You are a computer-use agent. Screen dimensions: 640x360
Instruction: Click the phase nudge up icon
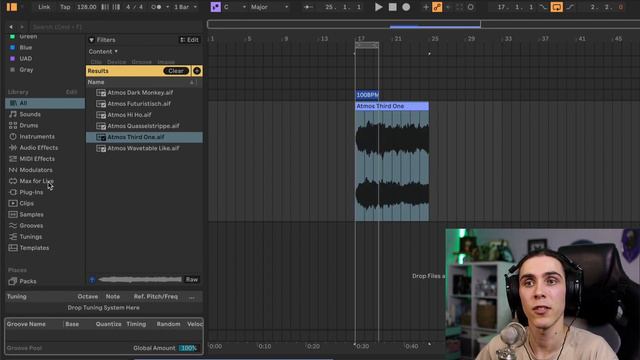(x=116, y=7)
